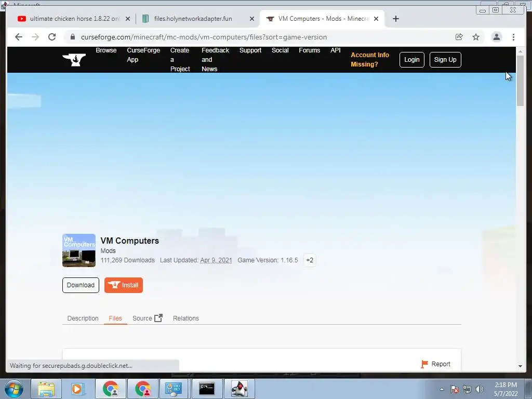This screenshot has height=399, width=532.
Task: Bookmark this page with the star
Action: click(476, 37)
